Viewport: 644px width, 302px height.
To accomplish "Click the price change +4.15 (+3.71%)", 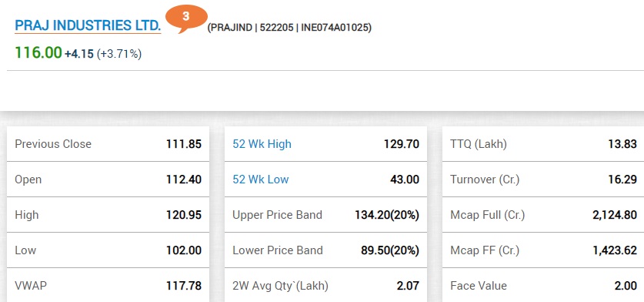I will pyautogui.click(x=103, y=54).
